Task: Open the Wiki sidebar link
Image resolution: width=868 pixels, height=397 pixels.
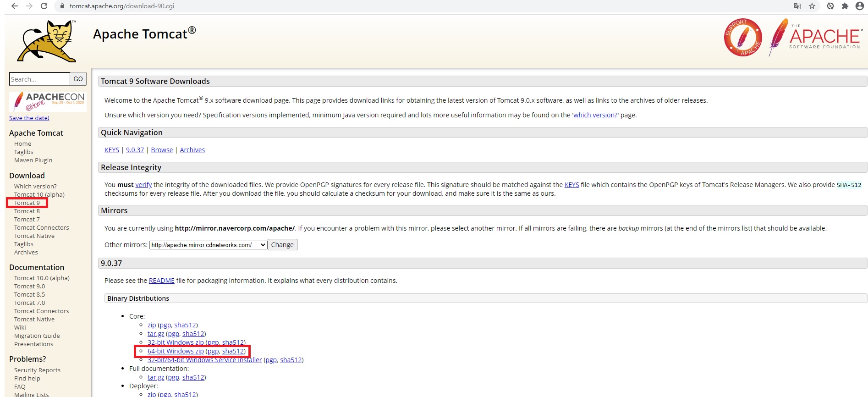Action: [20, 327]
